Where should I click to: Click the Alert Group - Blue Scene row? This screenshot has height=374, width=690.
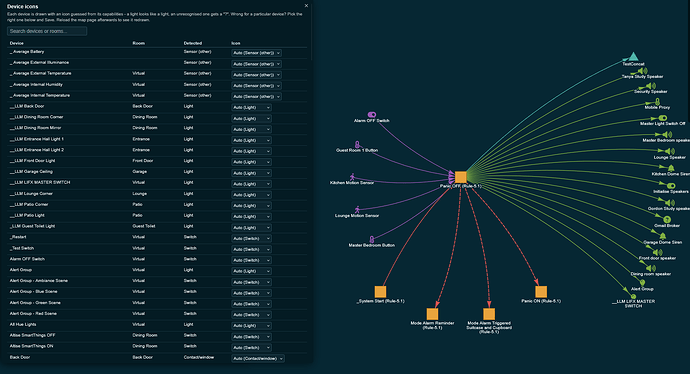pos(157,292)
